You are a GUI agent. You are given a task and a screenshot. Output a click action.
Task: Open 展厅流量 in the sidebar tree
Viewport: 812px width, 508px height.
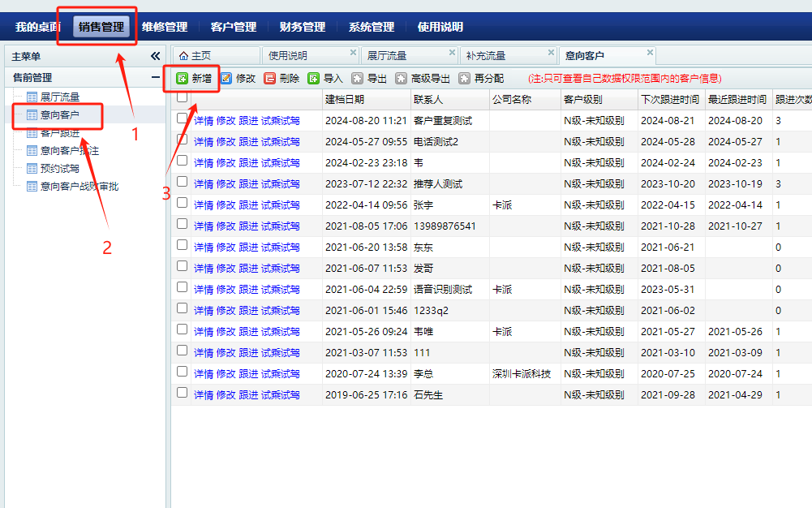click(60, 97)
